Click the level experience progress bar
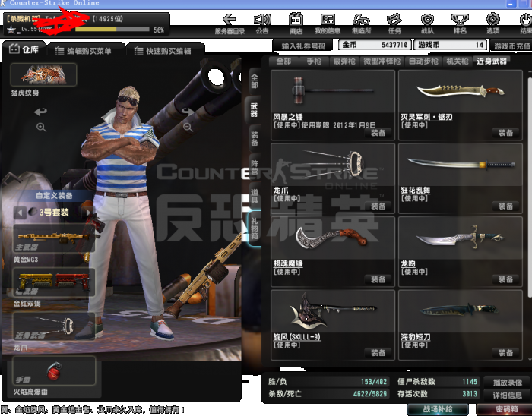The image size is (532, 416). point(112,30)
